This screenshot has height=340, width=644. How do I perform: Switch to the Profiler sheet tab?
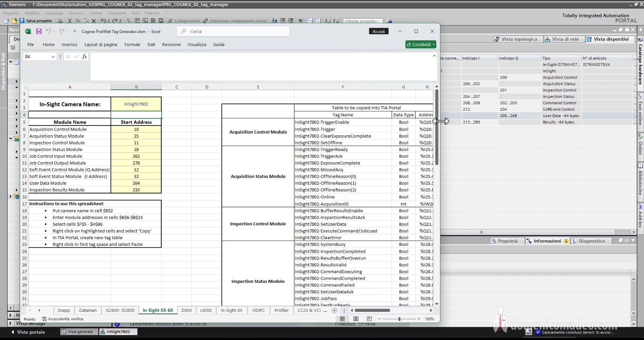tap(282, 310)
